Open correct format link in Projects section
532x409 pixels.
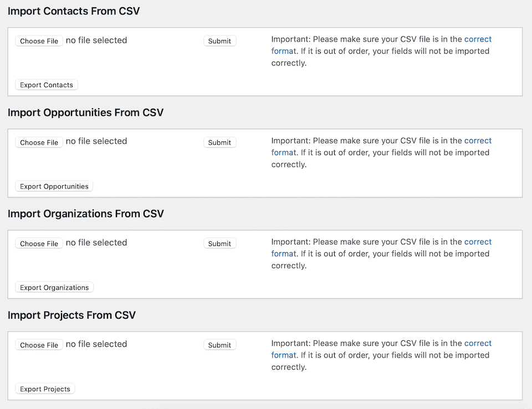click(x=478, y=343)
